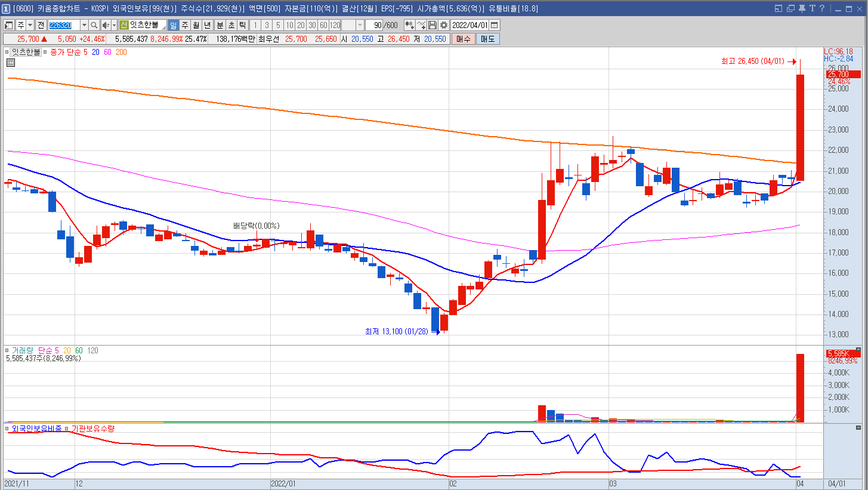868x490 pixels.
Task: Select daily 일 chart period
Action: tap(173, 25)
